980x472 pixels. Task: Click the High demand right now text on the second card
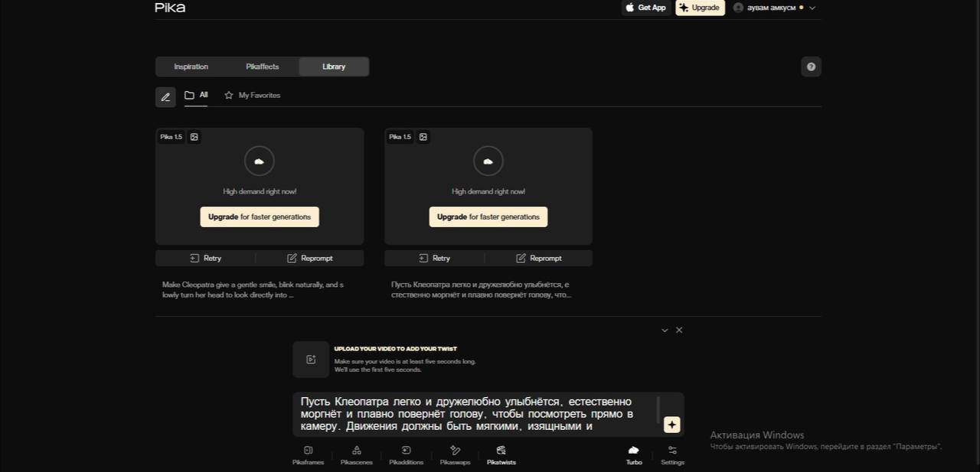(488, 191)
